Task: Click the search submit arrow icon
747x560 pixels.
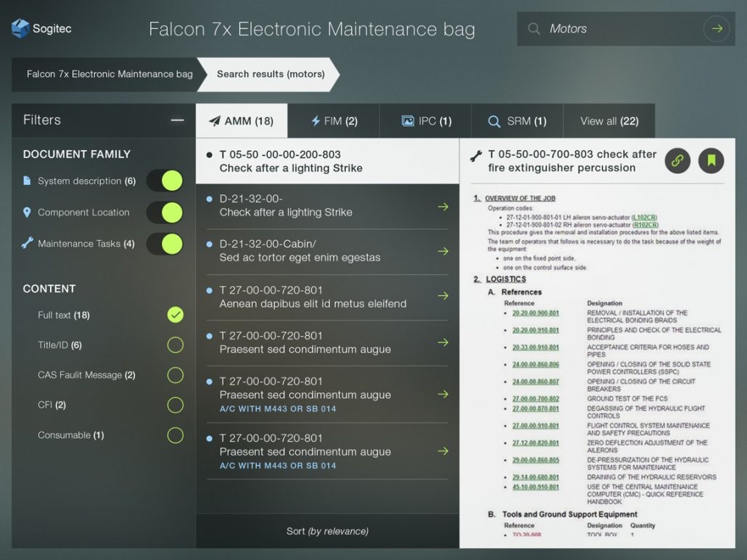Action: tap(717, 29)
